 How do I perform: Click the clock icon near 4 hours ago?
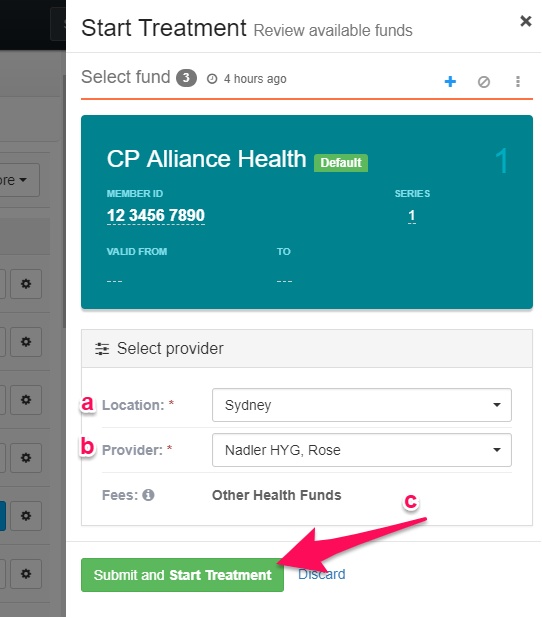pyautogui.click(x=212, y=79)
